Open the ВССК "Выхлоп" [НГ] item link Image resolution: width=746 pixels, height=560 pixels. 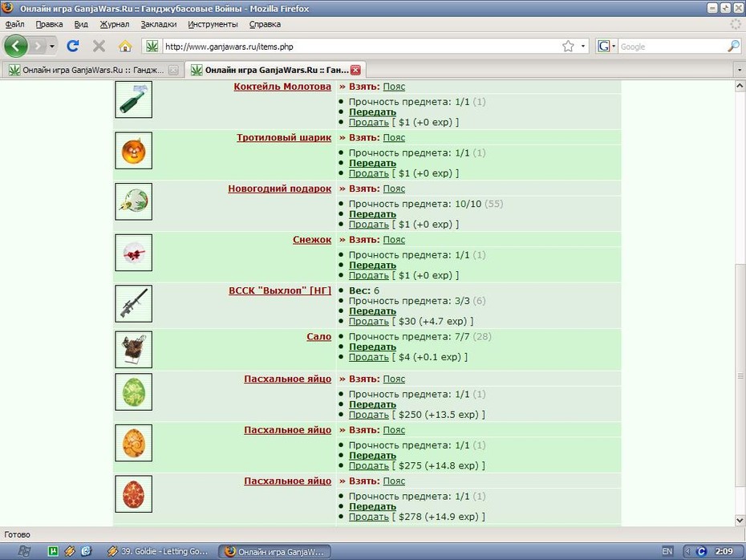280,290
